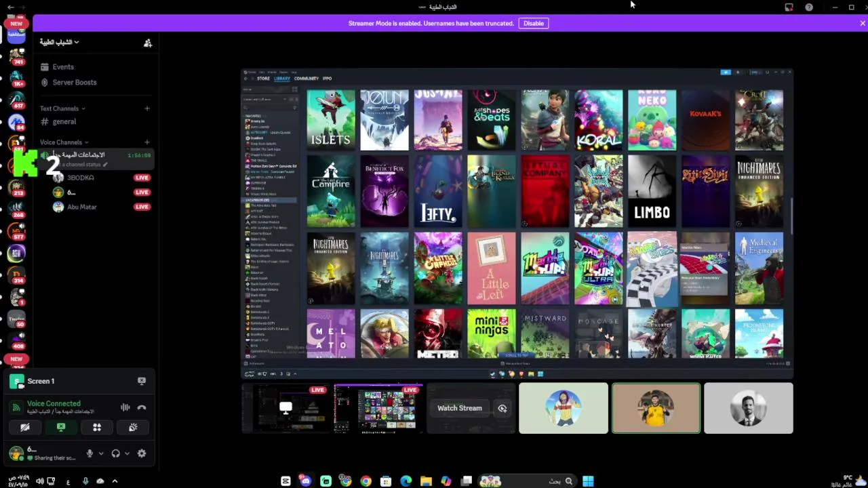This screenshot has height=488, width=868.
Task: Open the server name dropdown header
Action: click(59, 42)
